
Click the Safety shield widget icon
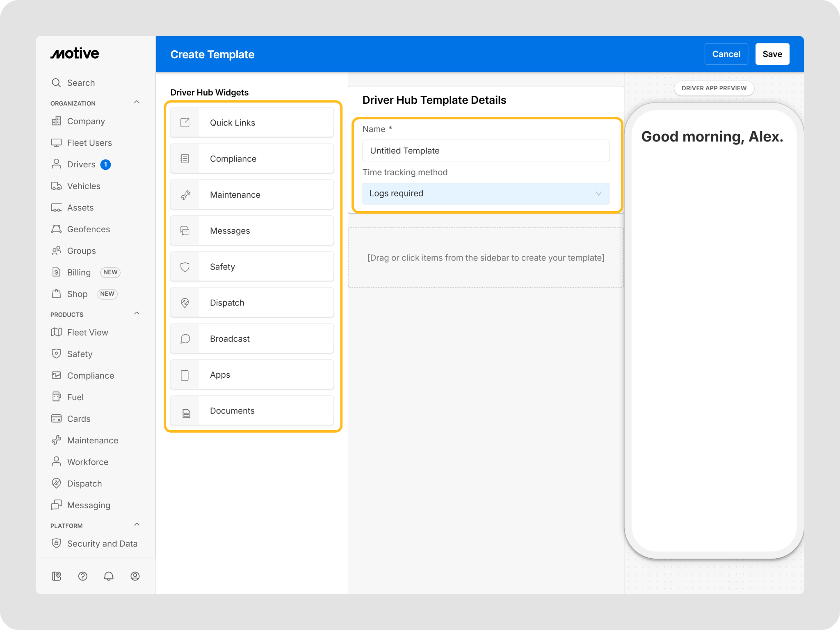(185, 267)
